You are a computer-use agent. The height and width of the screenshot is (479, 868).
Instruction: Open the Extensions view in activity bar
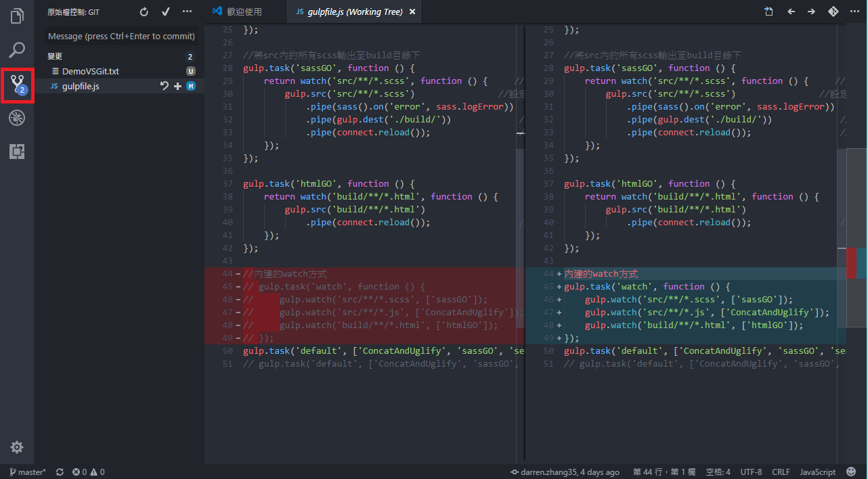[17, 152]
